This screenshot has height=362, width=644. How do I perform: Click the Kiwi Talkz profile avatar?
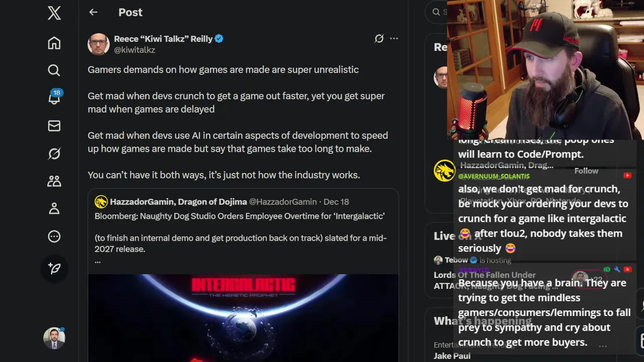99,44
